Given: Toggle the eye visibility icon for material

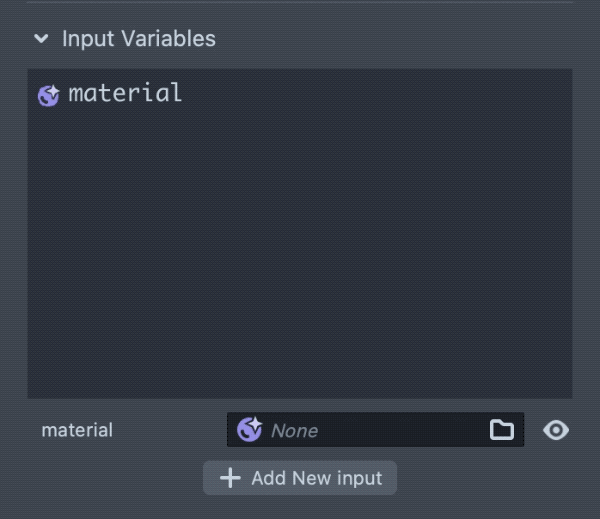Looking at the screenshot, I should (556, 430).
